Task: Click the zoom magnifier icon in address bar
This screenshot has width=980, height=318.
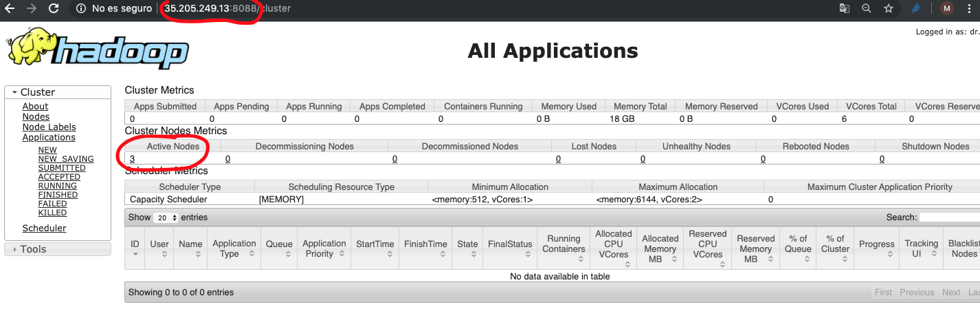Action: click(x=866, y=9)
